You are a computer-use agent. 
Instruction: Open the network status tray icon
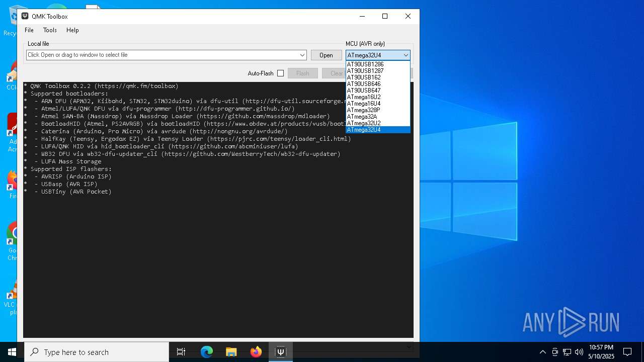(x=567, y=352)
